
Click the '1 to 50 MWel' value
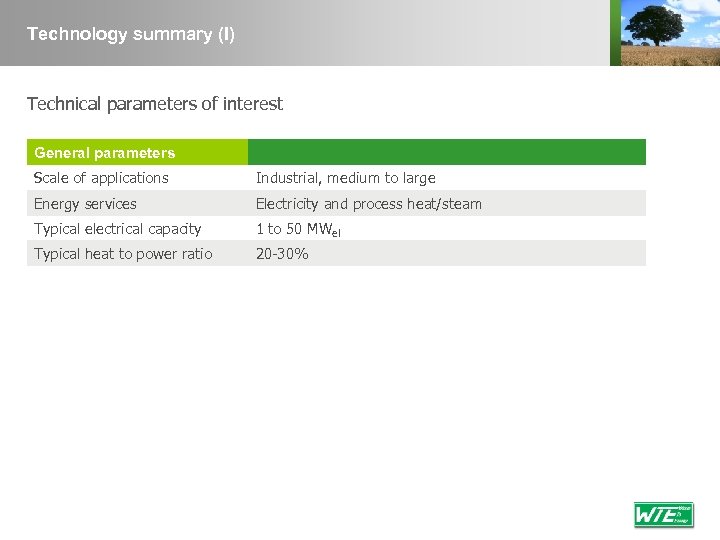(x=298, y=229)
